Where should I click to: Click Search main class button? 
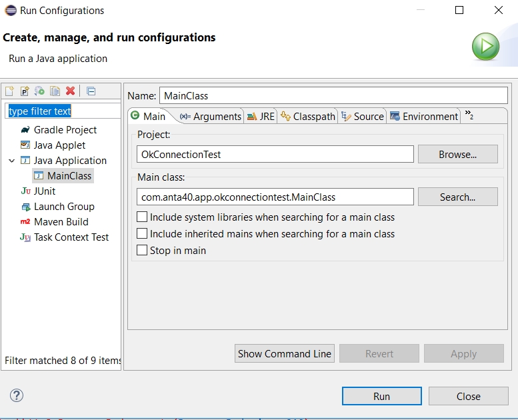[x=458, y=197]
